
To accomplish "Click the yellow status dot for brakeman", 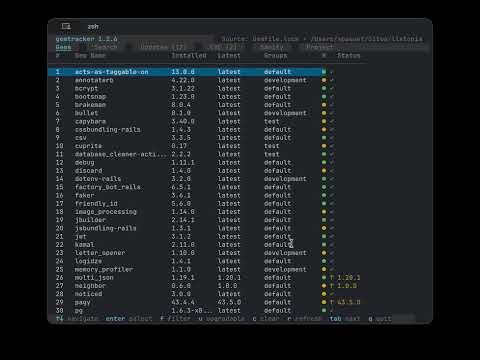I will point(324,105).
